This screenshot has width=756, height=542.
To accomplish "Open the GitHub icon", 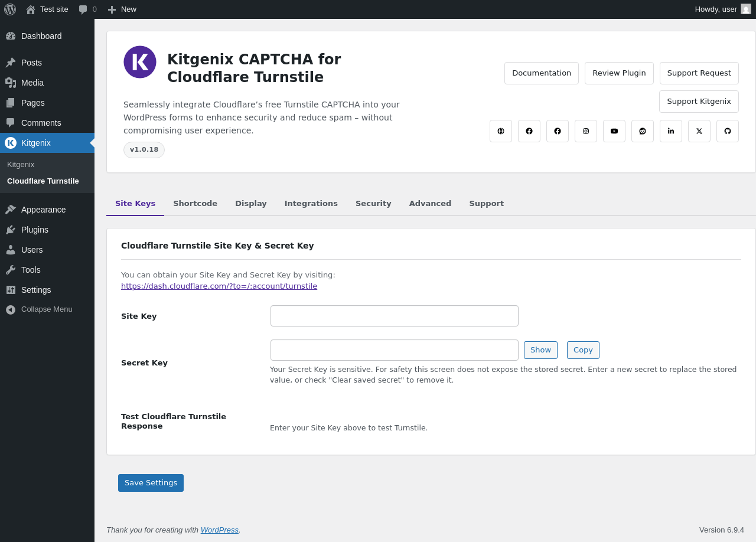I will (x=728, y=131).
